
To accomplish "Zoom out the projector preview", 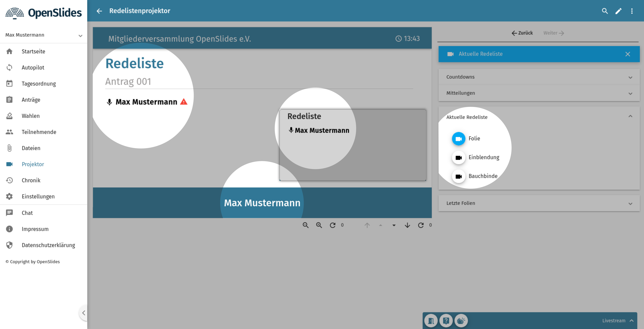I will pyautogui.click(x=305, y=225).
